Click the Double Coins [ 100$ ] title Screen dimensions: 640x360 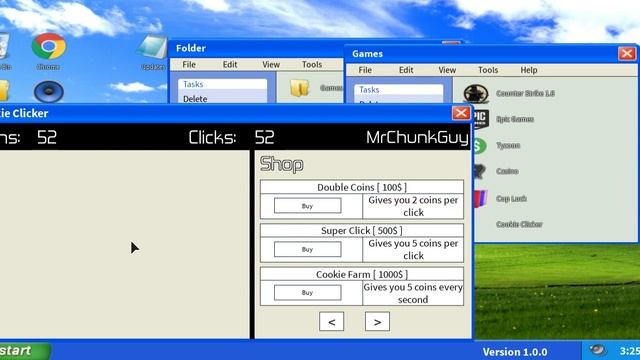click(x=362, y=187)
